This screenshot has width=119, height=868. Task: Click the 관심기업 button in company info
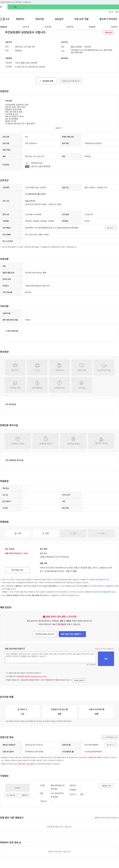click(11, 795)
